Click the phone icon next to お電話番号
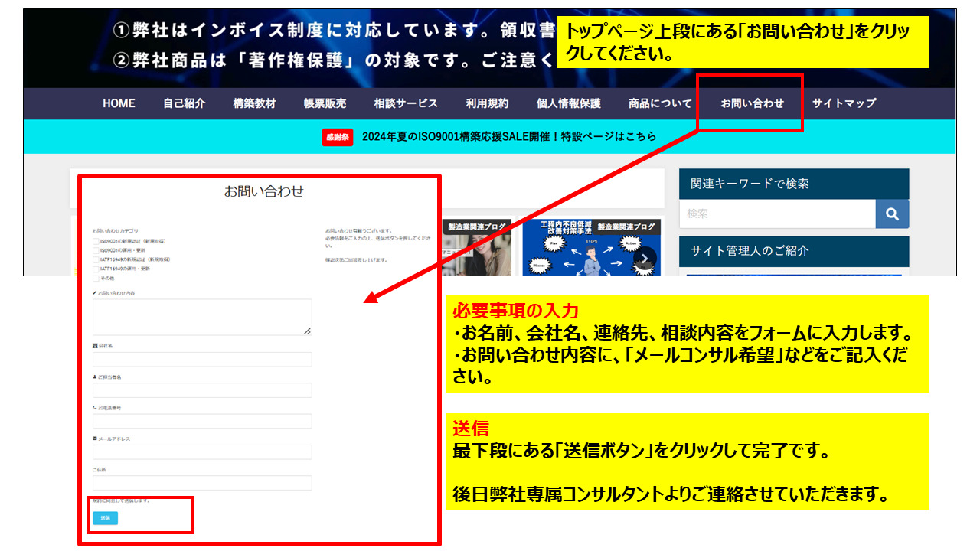This screenshot has height=551, width=980. click(x=93, y=408)
